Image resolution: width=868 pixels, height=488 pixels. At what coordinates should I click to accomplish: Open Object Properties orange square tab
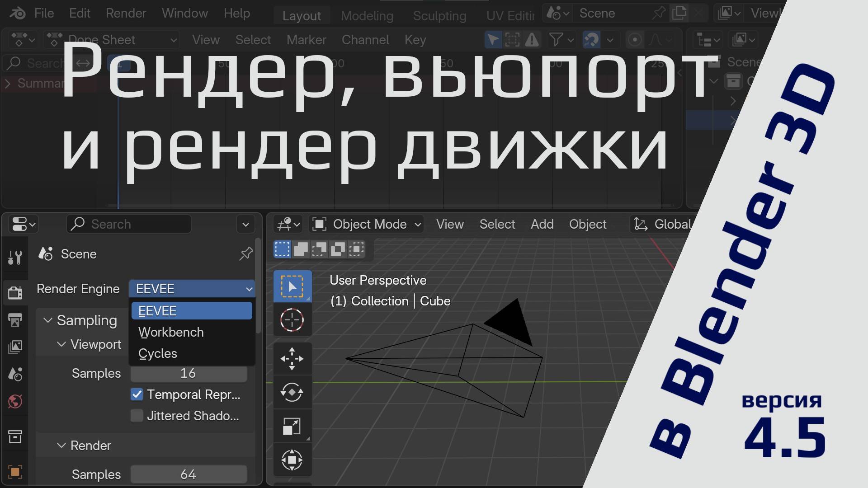coord(15,472)
